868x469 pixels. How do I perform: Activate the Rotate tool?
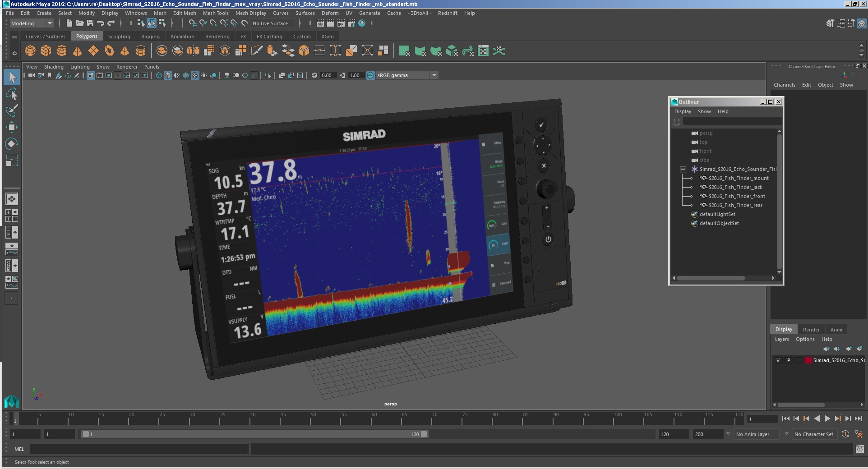point(12,144)
